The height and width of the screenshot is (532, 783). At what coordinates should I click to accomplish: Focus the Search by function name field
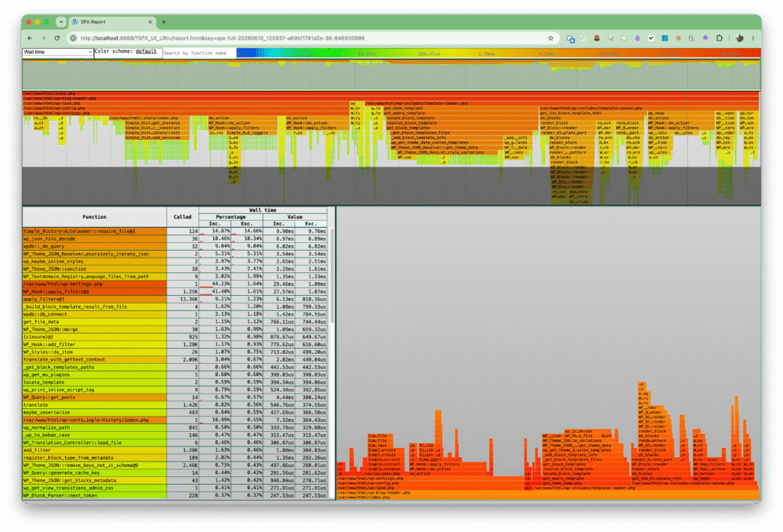pyautogui.click(x=199, y=53)
